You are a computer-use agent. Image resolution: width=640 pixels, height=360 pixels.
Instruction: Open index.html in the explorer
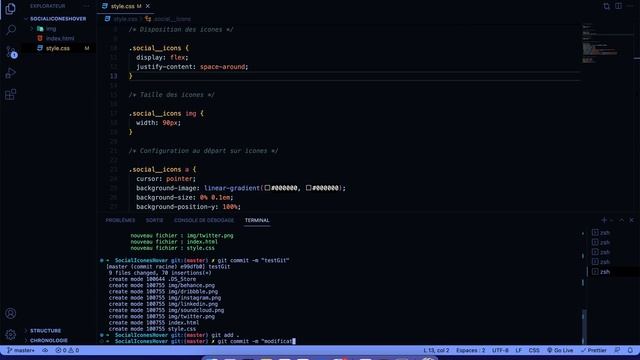[60, 38]
